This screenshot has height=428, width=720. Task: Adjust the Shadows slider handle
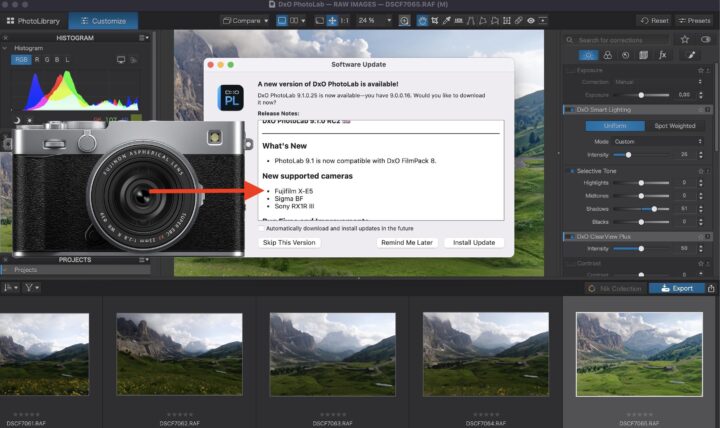point(653,209)
